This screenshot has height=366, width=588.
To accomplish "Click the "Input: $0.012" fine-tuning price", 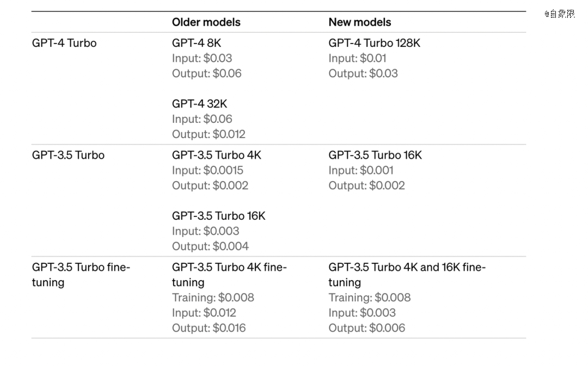I will [x=204, y=313].
